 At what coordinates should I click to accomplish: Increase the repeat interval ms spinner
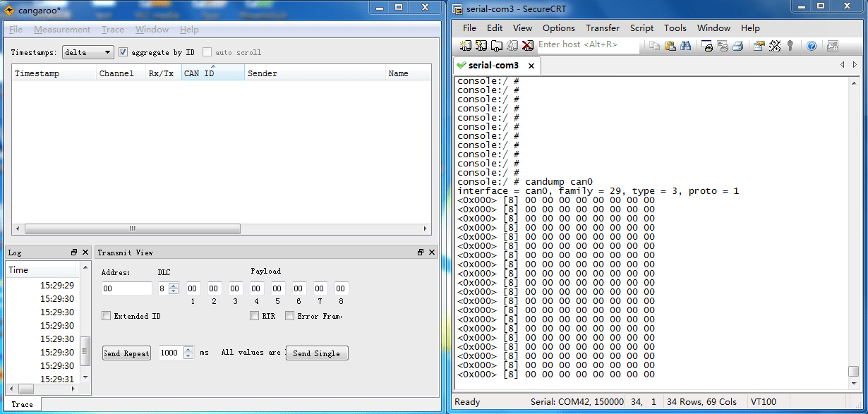188,349
